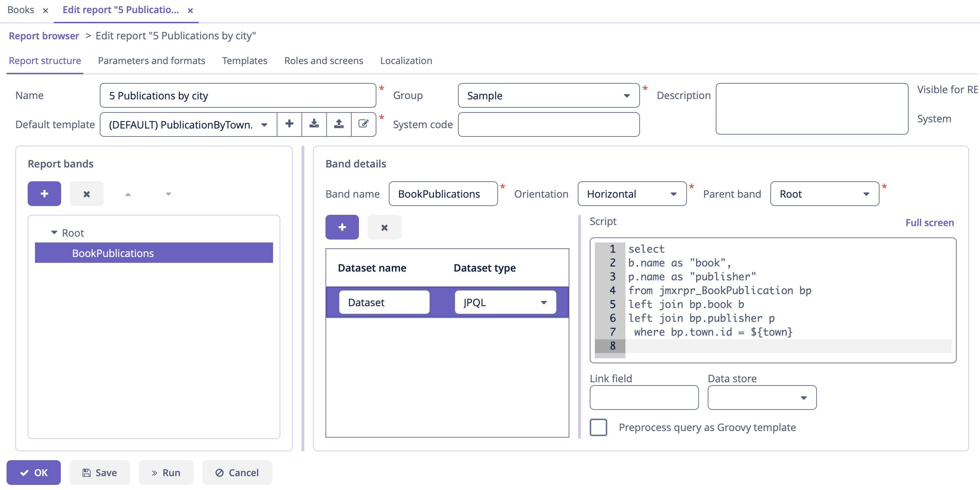Collapse the Root tree node
This screenshot has width=980, height=490.
click(54, 233)
